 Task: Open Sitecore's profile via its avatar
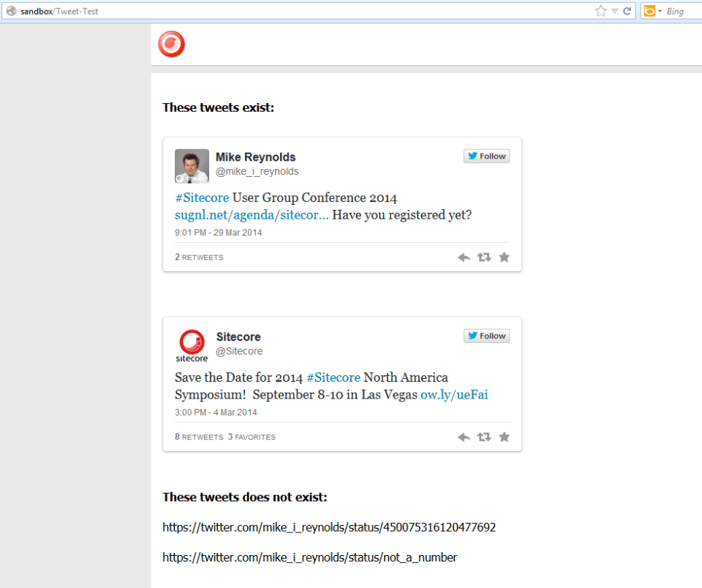(x=192, y=344)
